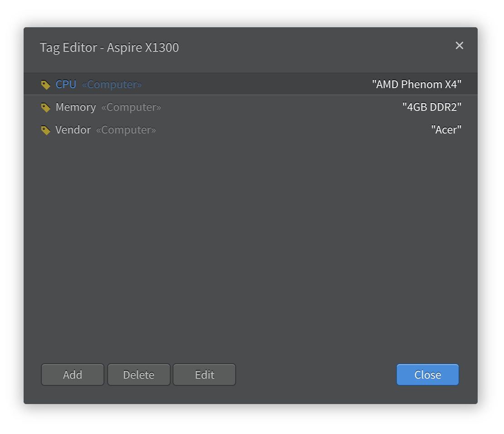
Task: Click the highlighted CPU row background
Action: click(x=250, y=84)
